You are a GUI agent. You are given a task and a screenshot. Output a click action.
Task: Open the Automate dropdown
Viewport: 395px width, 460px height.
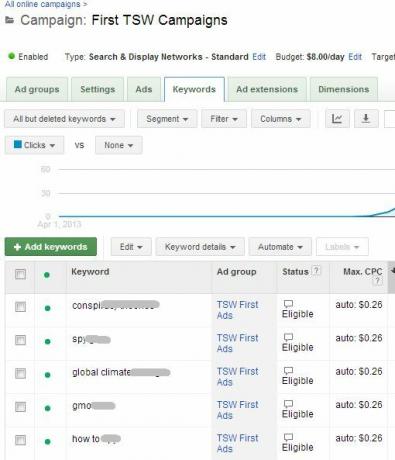(280, 247)
